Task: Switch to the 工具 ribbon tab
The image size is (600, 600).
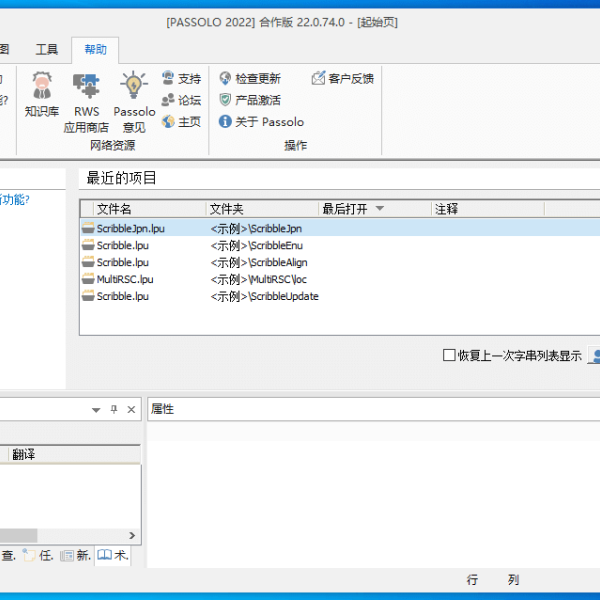Action: click(47, 49)
